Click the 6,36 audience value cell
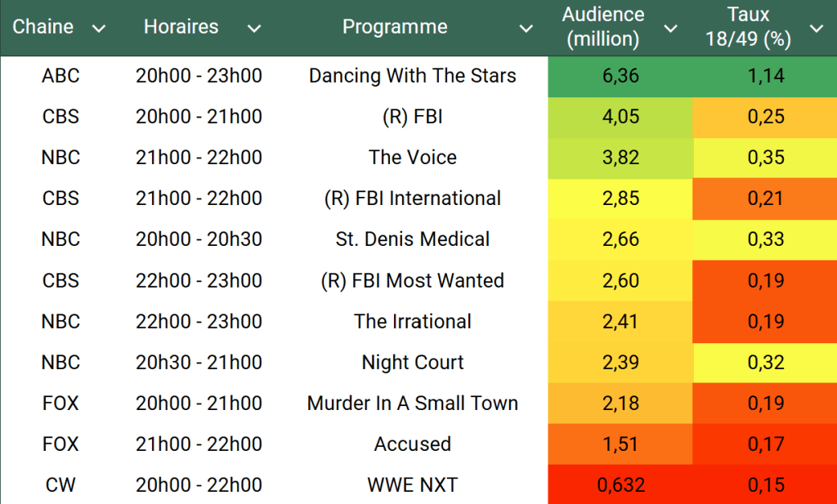837x504 pixels. 620,76
